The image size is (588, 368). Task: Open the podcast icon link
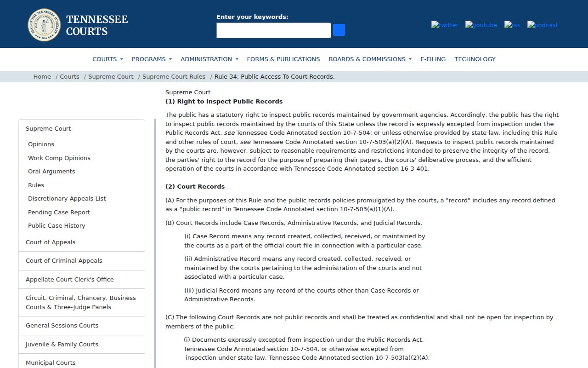(x=543, y=25)
